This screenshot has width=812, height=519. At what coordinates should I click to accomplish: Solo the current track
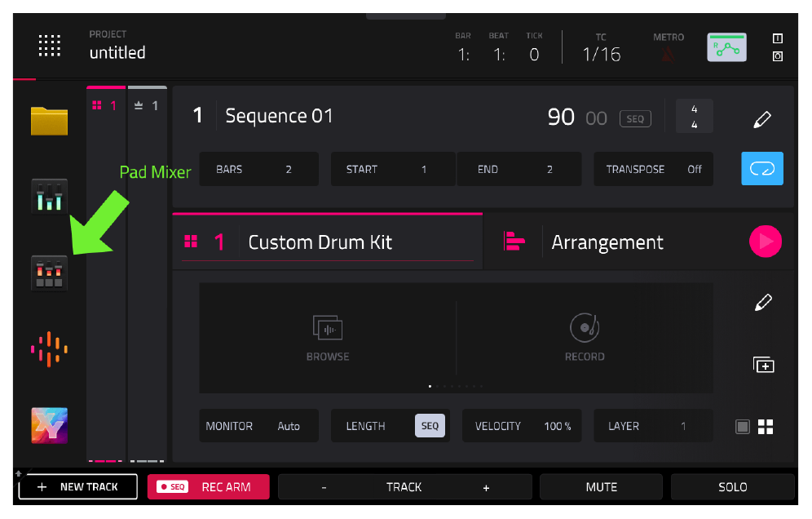click(x=733, y=487)
